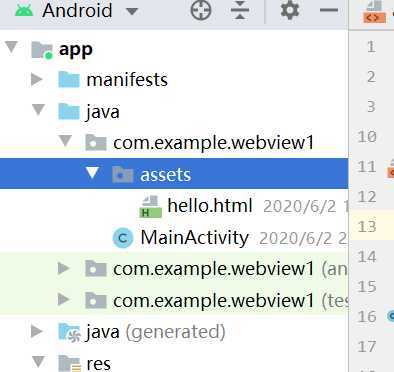Click line number 13 in the gutter
This screenshot has width=394, height=372.
pyautogui.click(x=367, y=227)
